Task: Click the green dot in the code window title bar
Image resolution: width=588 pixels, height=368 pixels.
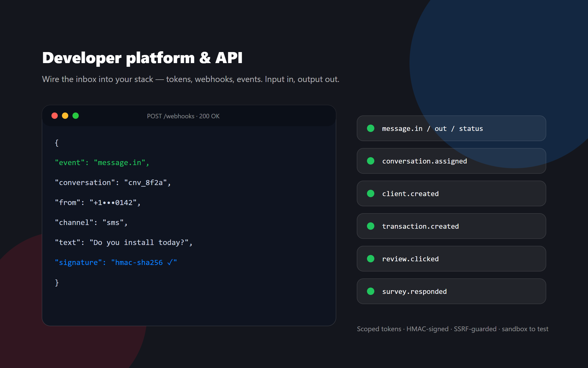Action: tap(76, 116)
